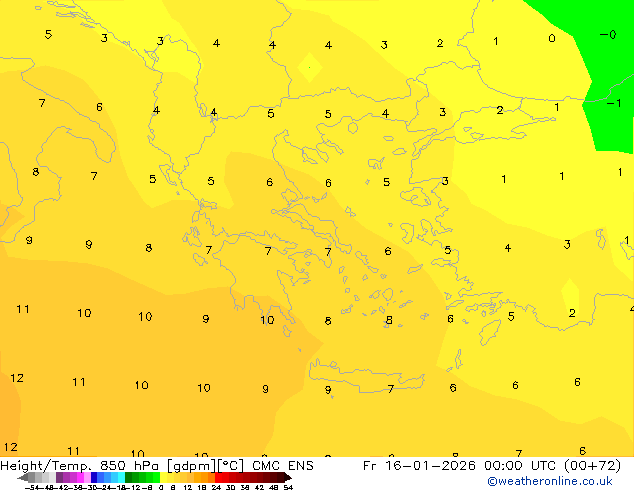Viewport: 634px width, 490px height.
Task: Click the '54' label of the legend
Action: point(288,487)
